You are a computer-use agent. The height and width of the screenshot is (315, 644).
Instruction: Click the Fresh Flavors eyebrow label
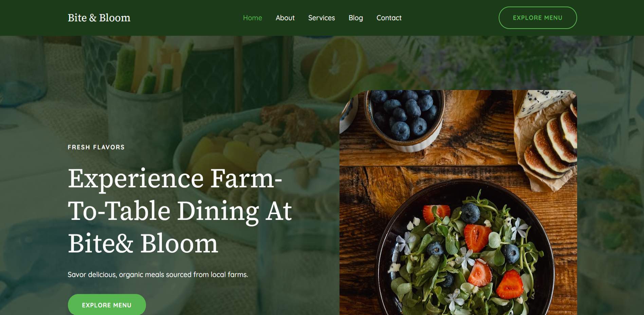point(96,147)
